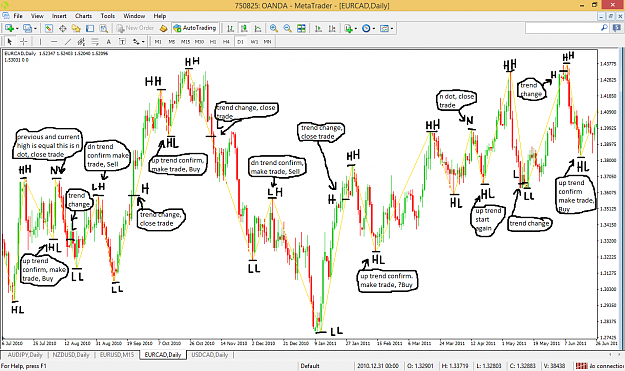Open the Help menu
Image resolution: width=625 pixels, height=371 pixels.
[159, 16]
